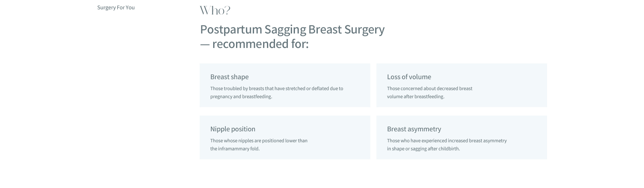Click the 'volume after breastfeeding.' line
The width and height of the screenshot is (644, 188).
[416, 97]
